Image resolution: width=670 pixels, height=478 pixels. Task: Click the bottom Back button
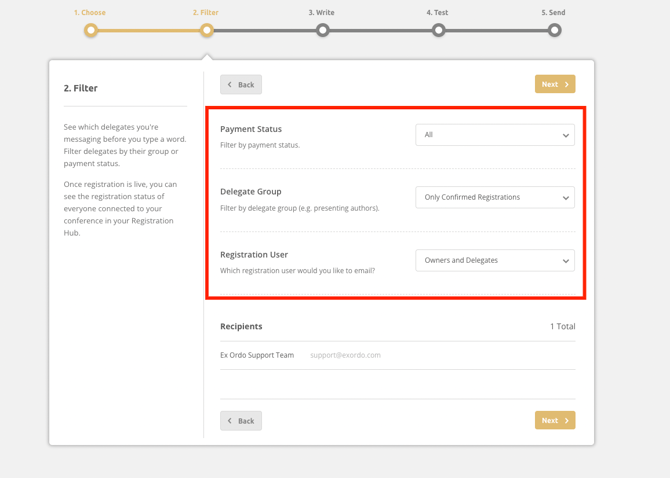tap(241, 421)
